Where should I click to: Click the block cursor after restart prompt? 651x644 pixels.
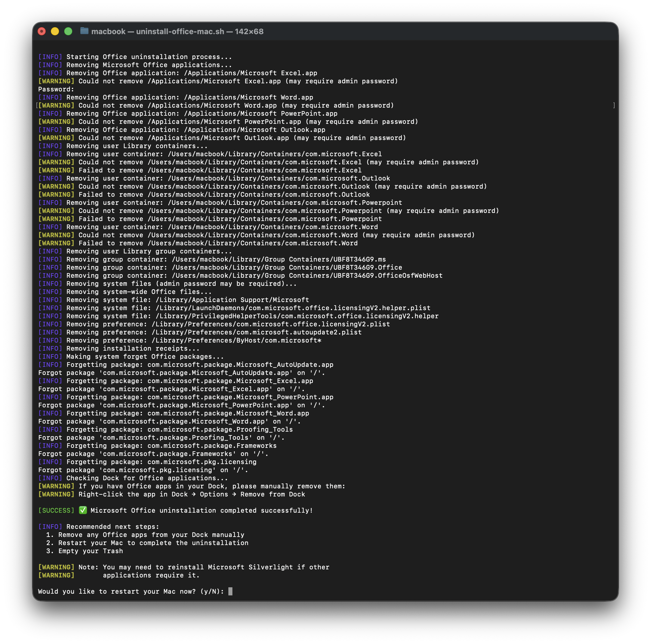pos(230,591)
